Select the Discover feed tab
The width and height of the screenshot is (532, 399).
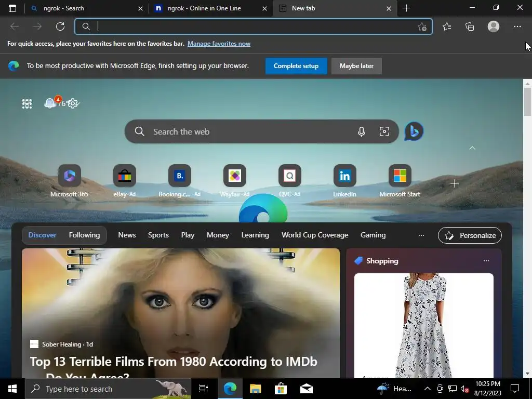[x=43, y=235]
